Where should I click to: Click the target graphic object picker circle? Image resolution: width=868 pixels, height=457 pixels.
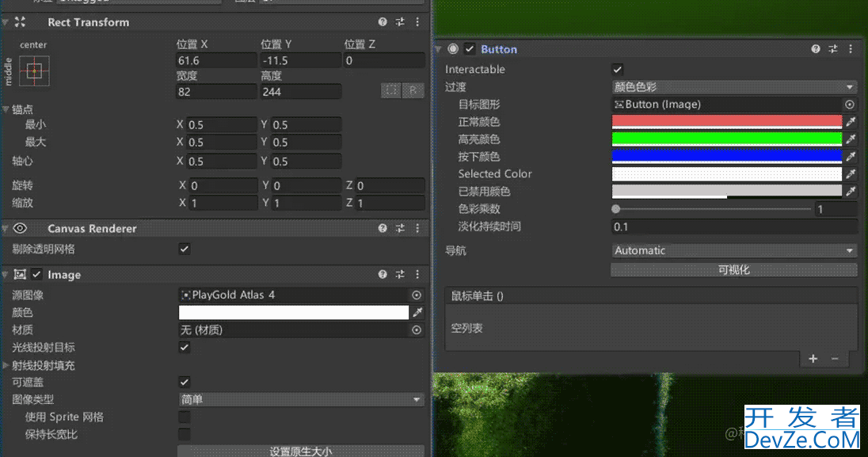pos(850,105)
